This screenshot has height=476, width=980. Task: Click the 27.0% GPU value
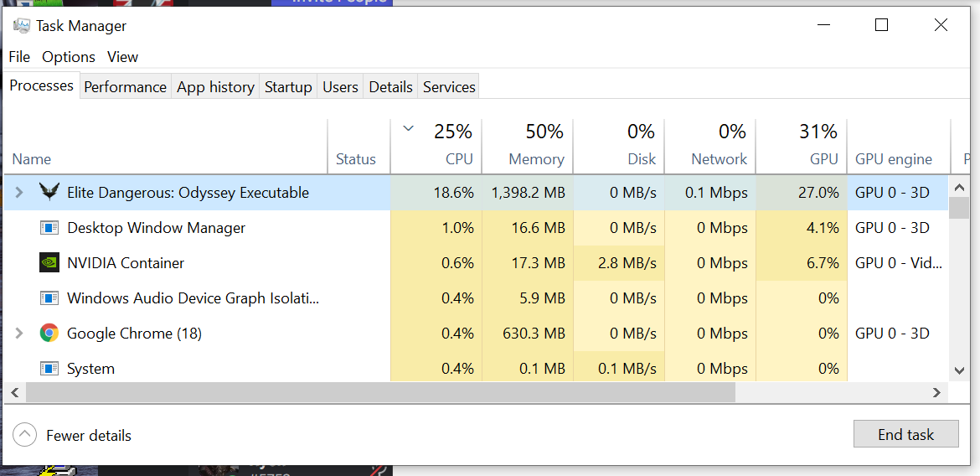tap(818, 193)
